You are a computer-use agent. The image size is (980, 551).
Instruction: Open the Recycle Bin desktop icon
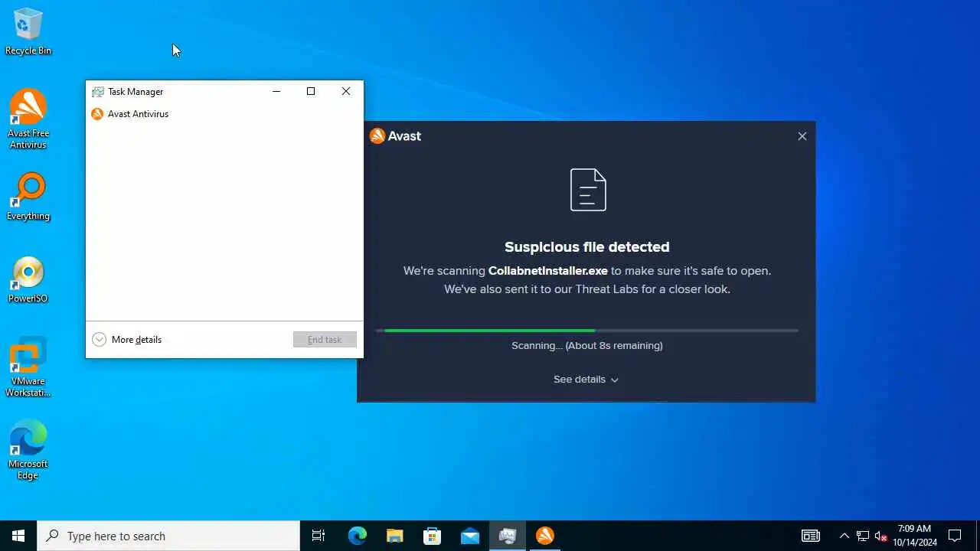(x=28, y=31)
